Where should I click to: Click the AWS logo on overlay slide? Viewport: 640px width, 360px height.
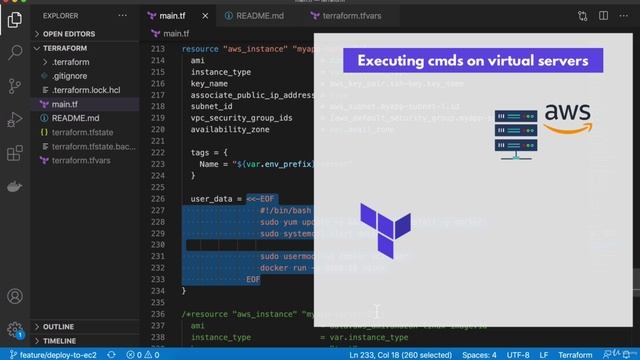pos(568,119)
